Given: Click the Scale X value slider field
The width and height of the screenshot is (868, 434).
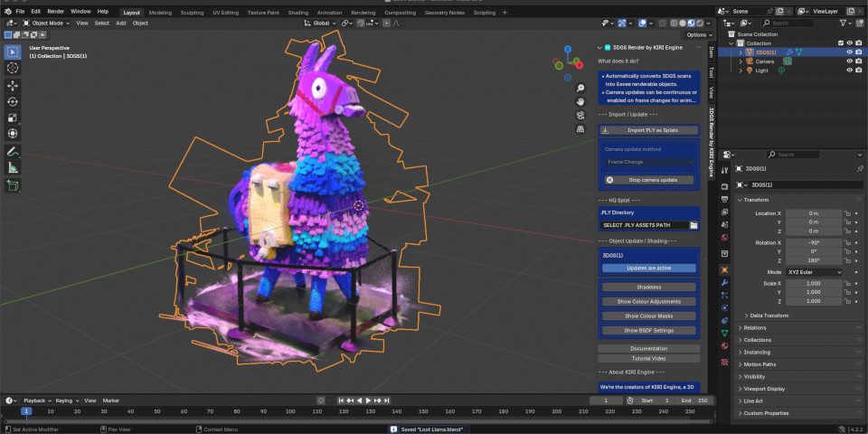Looking at the screenshot, I should coord(814,283).
